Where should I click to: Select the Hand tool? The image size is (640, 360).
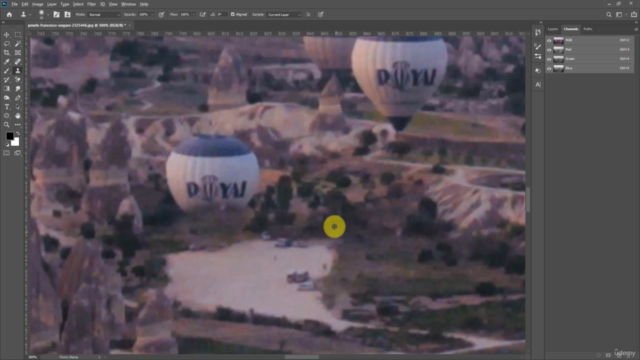click(x=18, y=116)
